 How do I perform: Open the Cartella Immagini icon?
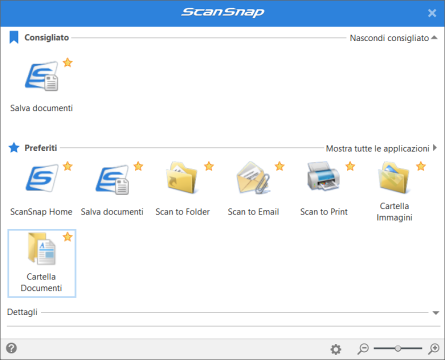point(394,178)
